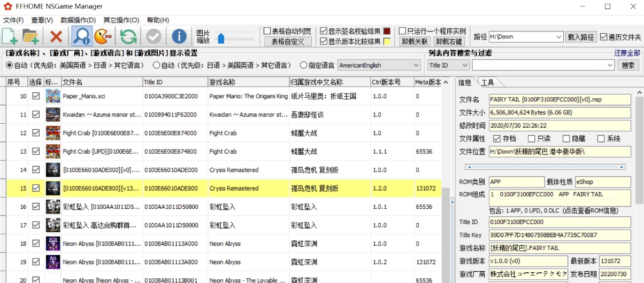The width and height of the screenshot is (644, 283).
Task: Check the 只读 file attribute checkbox
Action: point(532,138)
